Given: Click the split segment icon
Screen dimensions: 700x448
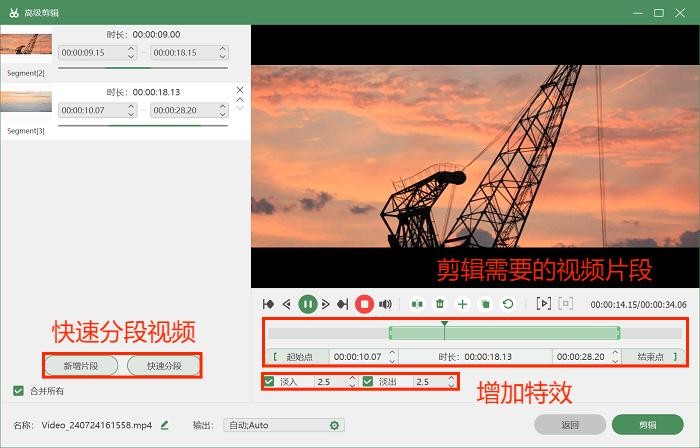Looking at the screenshot, I should 418,303.
